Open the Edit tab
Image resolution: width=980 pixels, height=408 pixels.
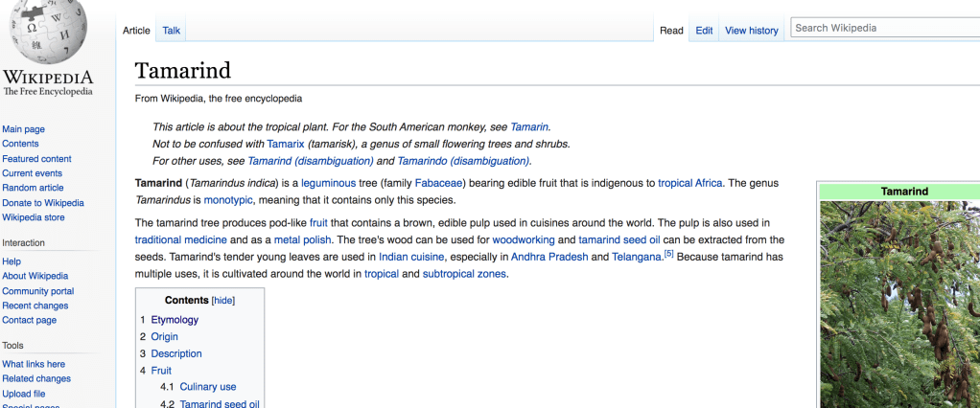pos(704,31)
